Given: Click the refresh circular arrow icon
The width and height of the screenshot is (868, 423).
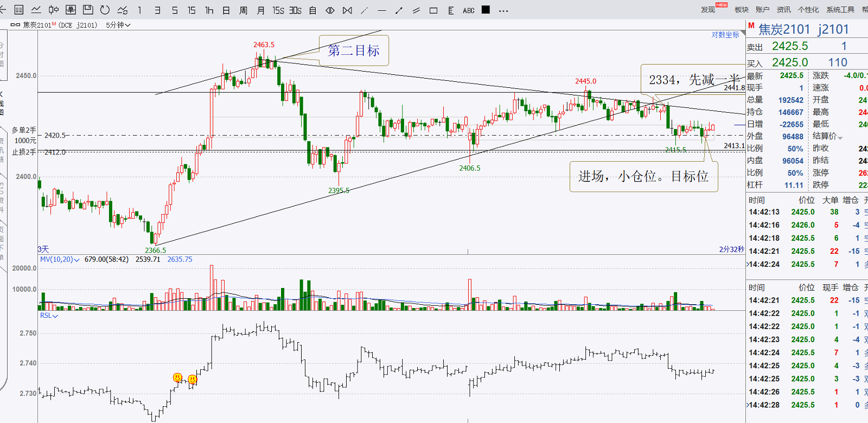Looking at the screenshot, I should 105,10.
